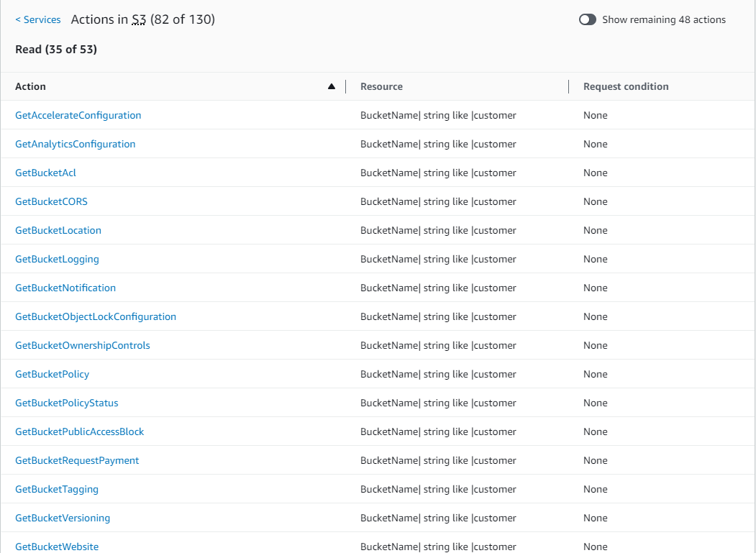The width and height of the screenshot is (756, 553).
Task: Open GetBucketPublicAccessBlock
Action: coord(79,431)
